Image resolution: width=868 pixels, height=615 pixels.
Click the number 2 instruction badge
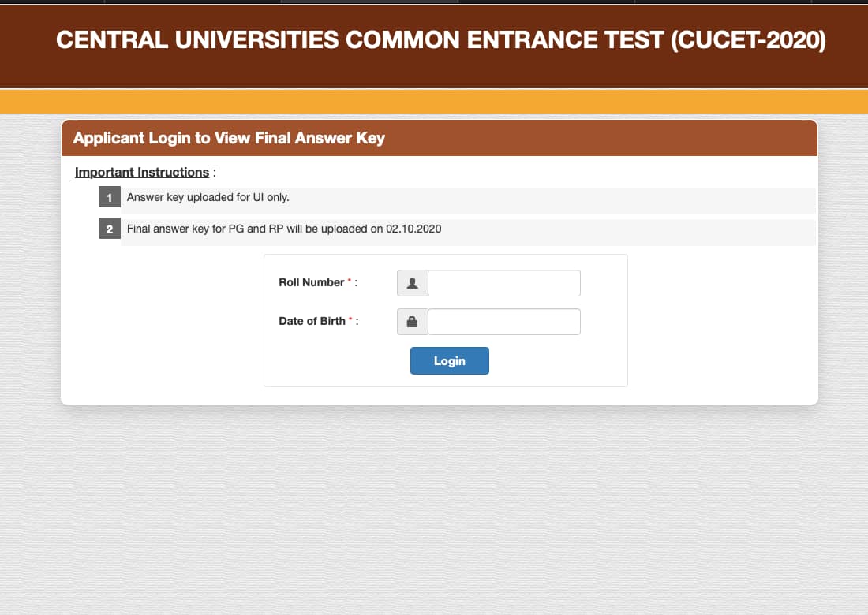tap(110, 229)
